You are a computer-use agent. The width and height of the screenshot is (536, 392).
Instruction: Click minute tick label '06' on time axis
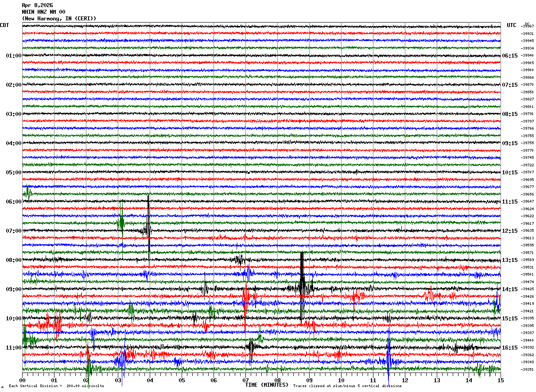[214, 380]
